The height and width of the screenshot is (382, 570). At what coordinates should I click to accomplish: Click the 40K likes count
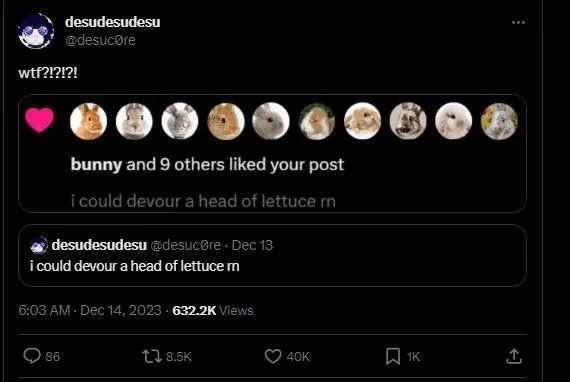click(298, 357)
